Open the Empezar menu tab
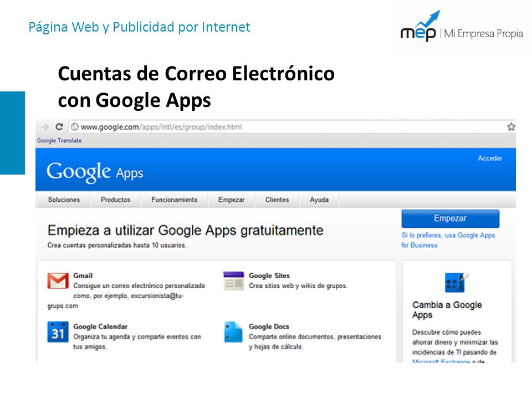Screen dimensions: 532x399 [x=232, y=200]
